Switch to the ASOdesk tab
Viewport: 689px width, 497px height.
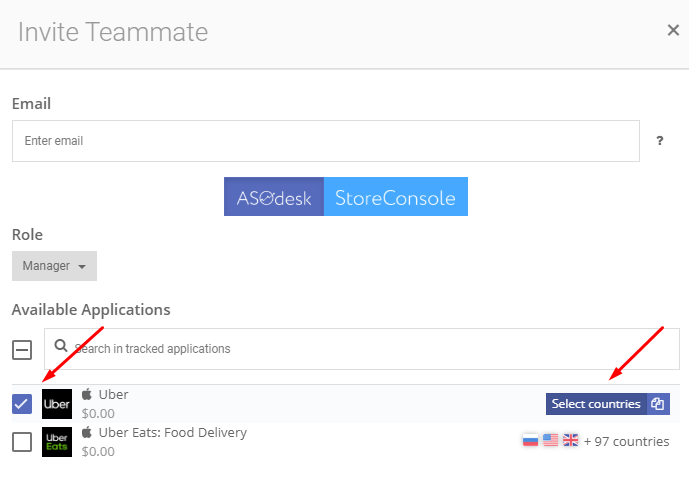(274, 196)
